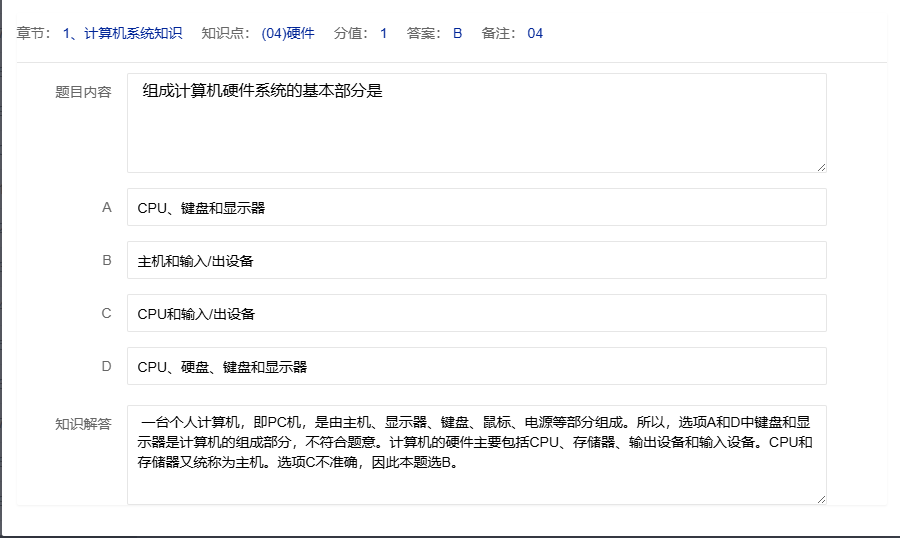
Task: Click the 题目内容 field label
Action: point(83,92)
